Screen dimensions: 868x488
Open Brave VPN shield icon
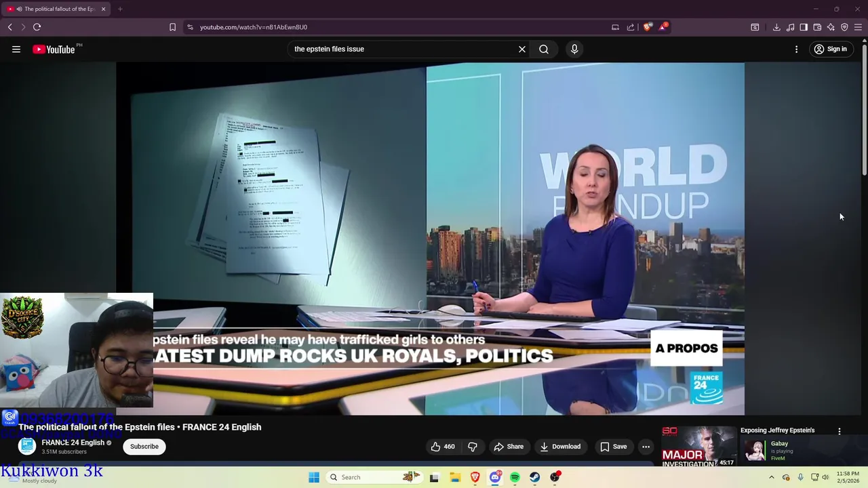tap(844, 27)
